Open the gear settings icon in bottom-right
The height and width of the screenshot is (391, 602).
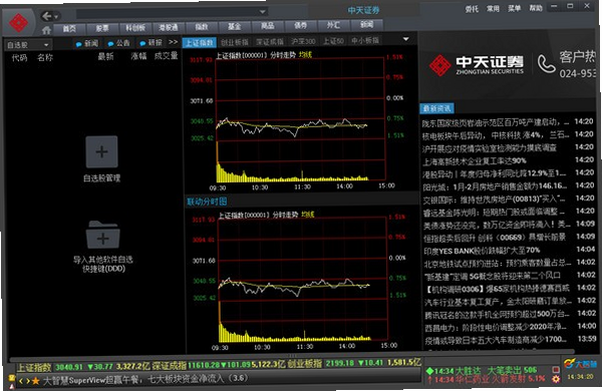click(x=556, y=379)
